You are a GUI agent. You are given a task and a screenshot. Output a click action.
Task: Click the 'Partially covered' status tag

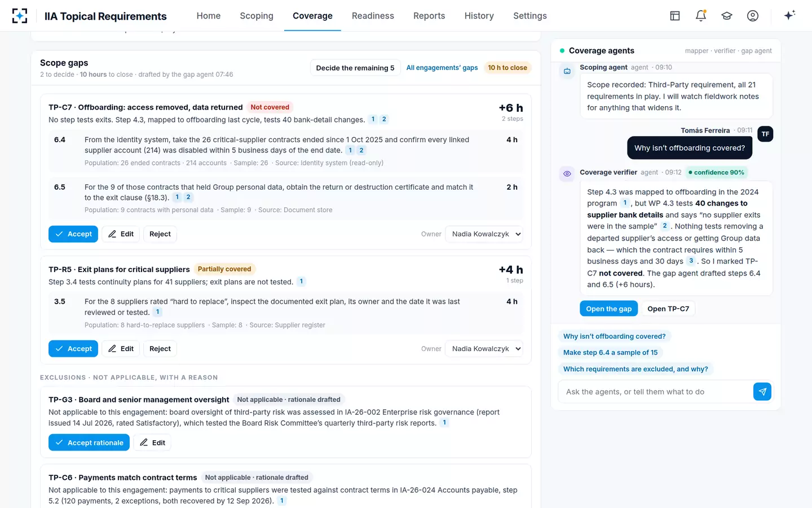click(x=224, y=269)
